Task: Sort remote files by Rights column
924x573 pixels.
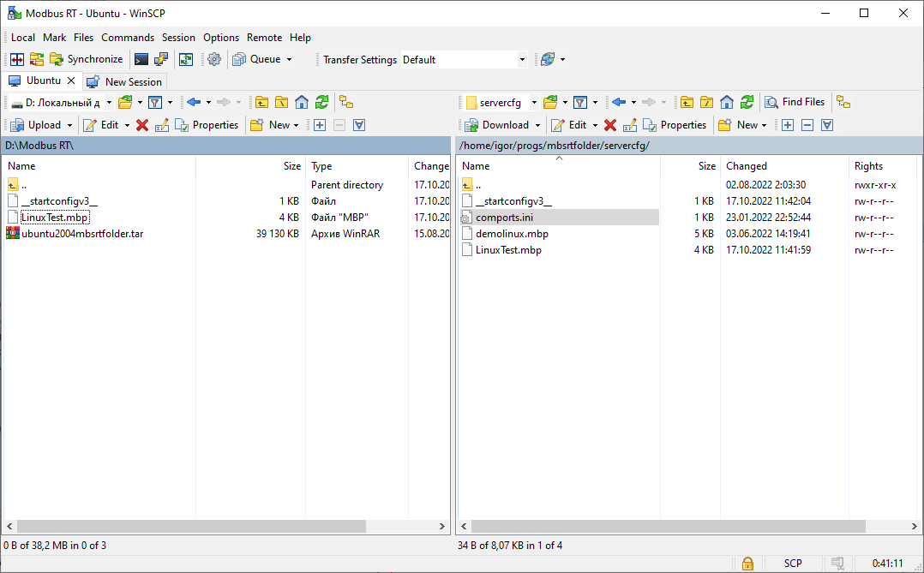Action: click(868, 166)
